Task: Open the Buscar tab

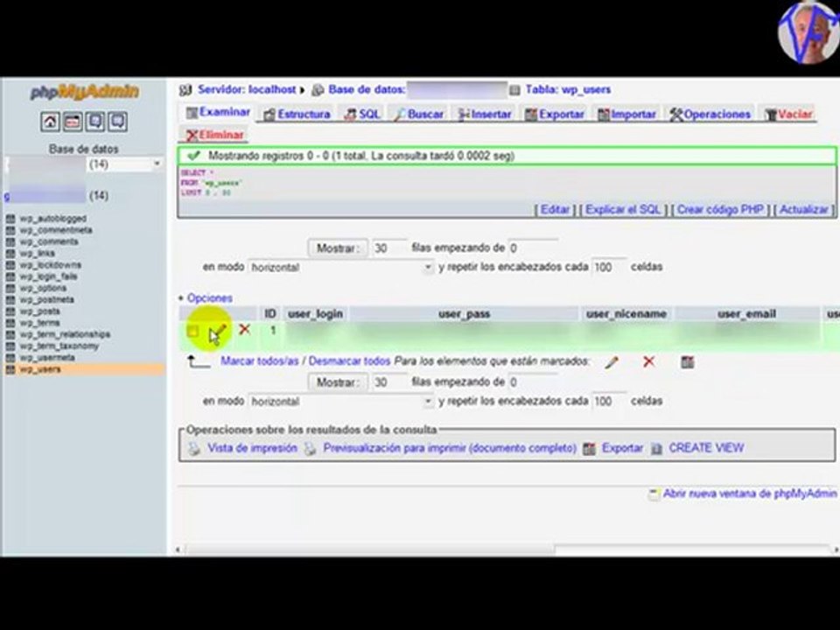Action: pyautogui.click(x=419, y=114)
